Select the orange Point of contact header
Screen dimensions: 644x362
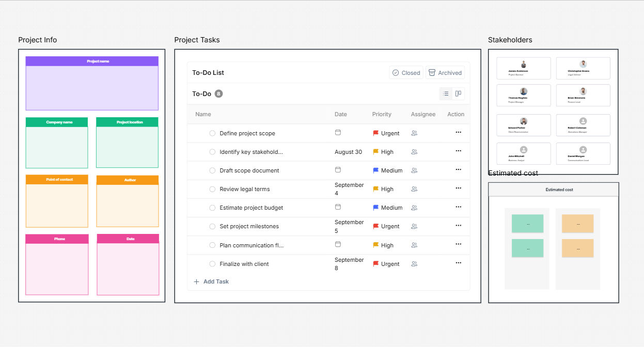pyautogui.click(x=57, y=179)
